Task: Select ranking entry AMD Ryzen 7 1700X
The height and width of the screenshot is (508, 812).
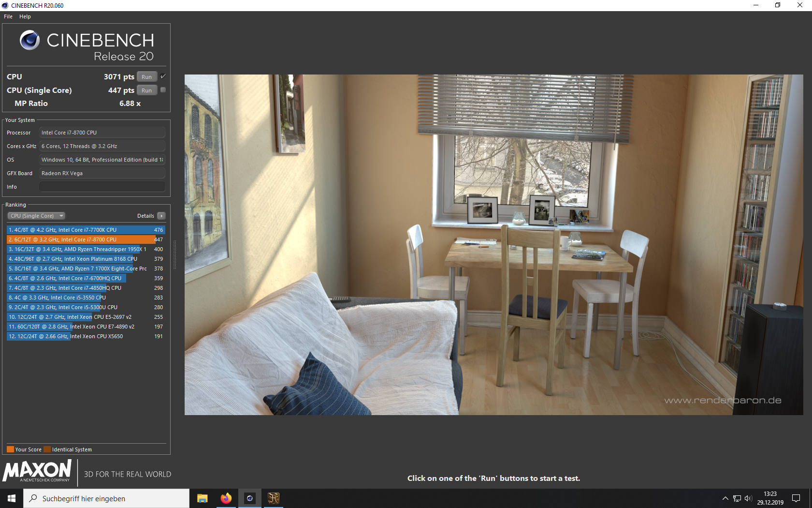Action: coord(86,269)
